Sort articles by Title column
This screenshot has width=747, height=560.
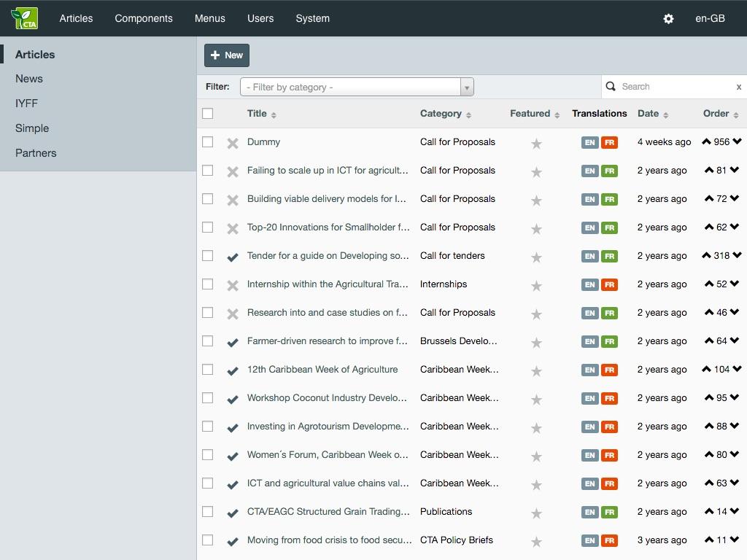262,113
